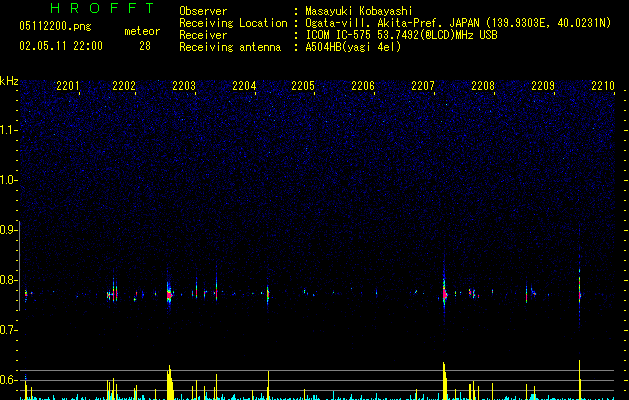Image resolution: width=629 pixels, height=400 pixels.
Task: Click the 1.0 kHz axis label
Action: (x=8, y=180)
